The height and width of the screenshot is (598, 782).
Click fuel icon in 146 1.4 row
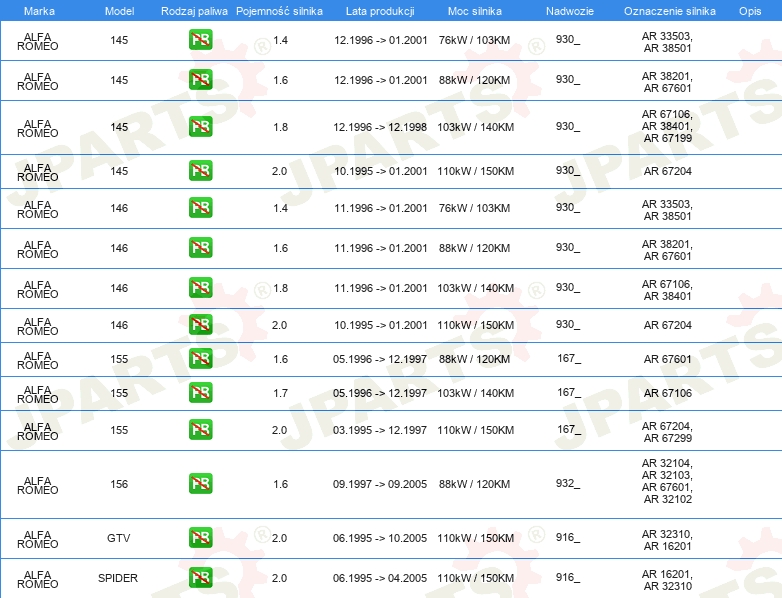200,207
